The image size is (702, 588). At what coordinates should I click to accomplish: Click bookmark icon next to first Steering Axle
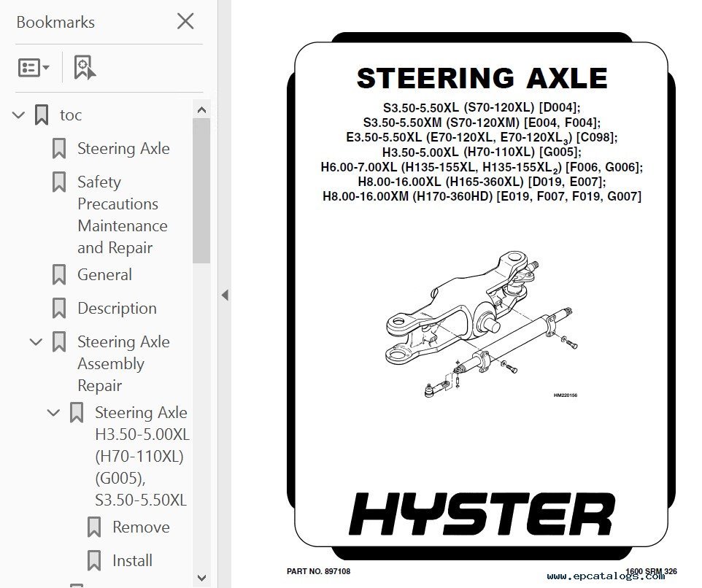[59, 149]
